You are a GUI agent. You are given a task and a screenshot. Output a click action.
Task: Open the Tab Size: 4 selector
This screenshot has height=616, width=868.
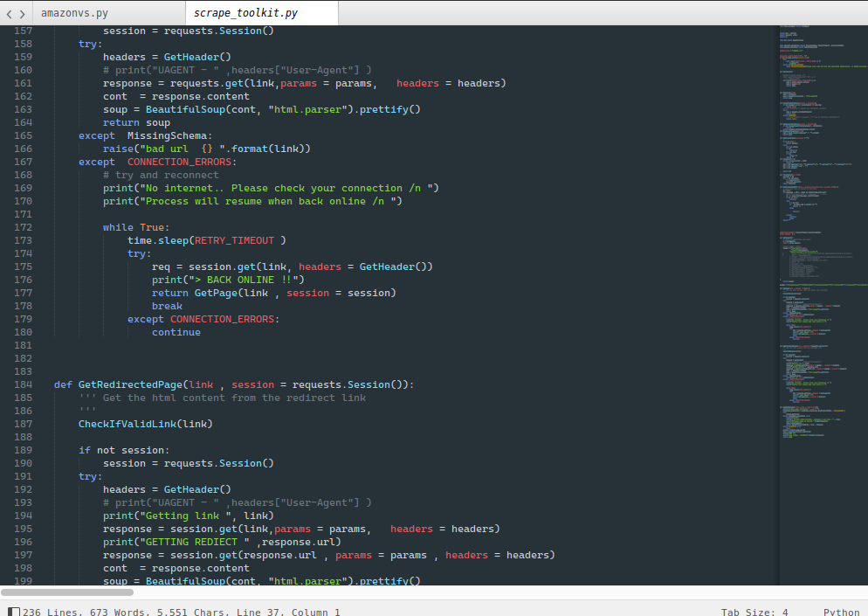tap(754, 612)
